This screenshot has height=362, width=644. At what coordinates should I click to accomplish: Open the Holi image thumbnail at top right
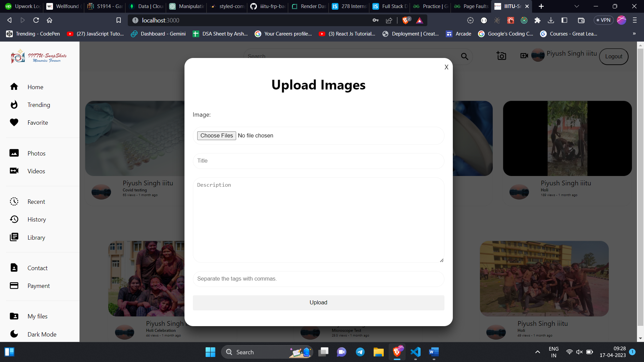[567, 138]
